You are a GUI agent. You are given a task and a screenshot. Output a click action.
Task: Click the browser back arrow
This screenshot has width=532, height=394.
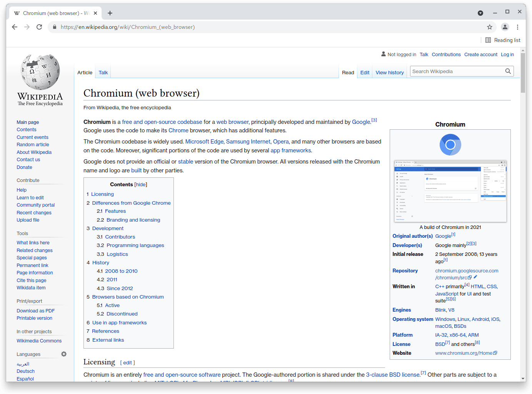point(15,27)
